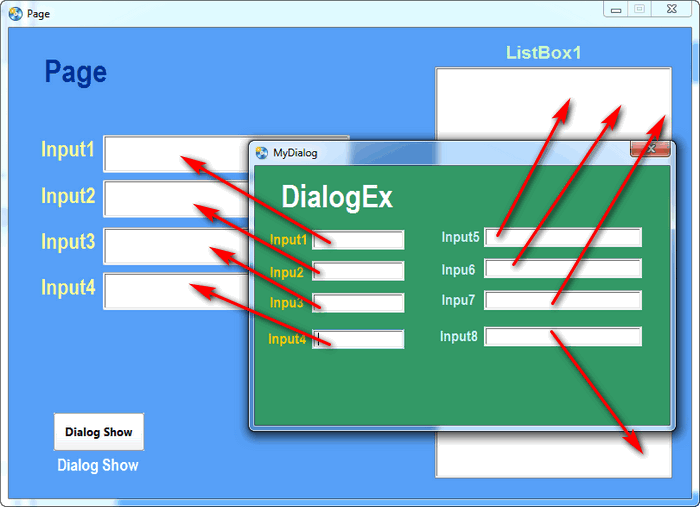Minimize the Page window
The image size is (700, 507).
point(616,9)
